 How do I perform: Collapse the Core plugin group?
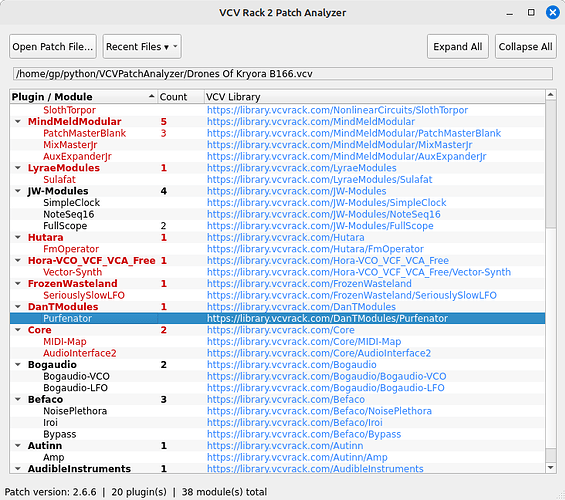click(x=18, y=330)
